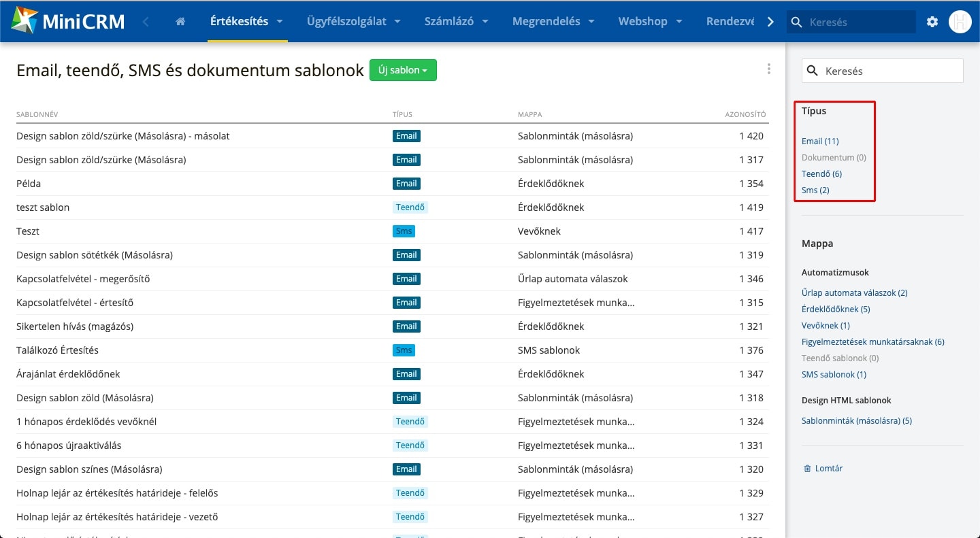Filter by type Sms (2)
The image size is (980, 538).
pos(815,190)
